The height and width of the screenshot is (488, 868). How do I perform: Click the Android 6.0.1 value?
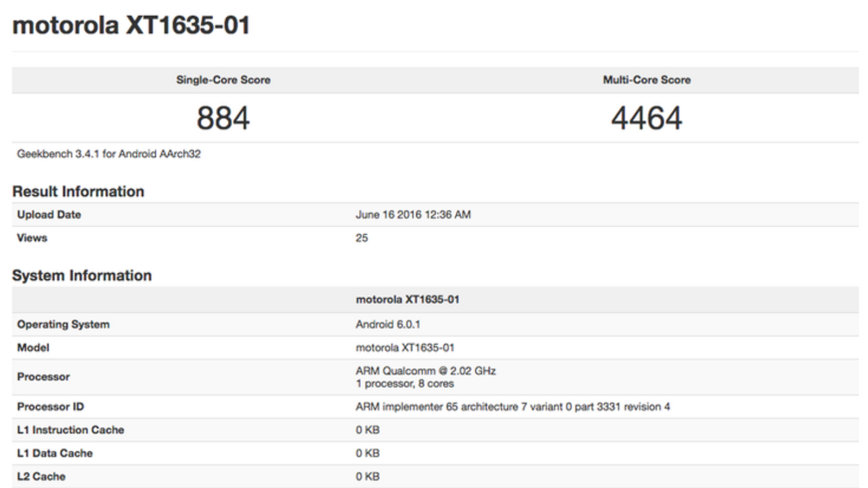(388, 324)
